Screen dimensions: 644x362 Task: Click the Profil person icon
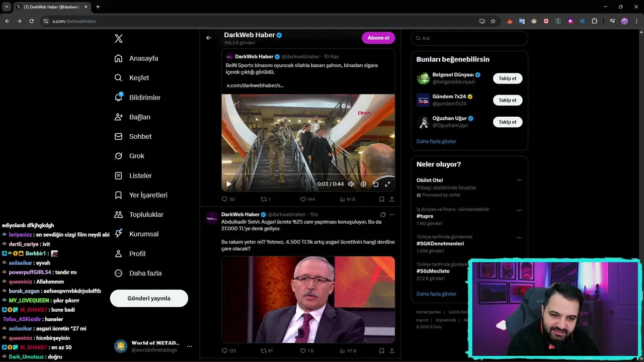click(118, 253)
